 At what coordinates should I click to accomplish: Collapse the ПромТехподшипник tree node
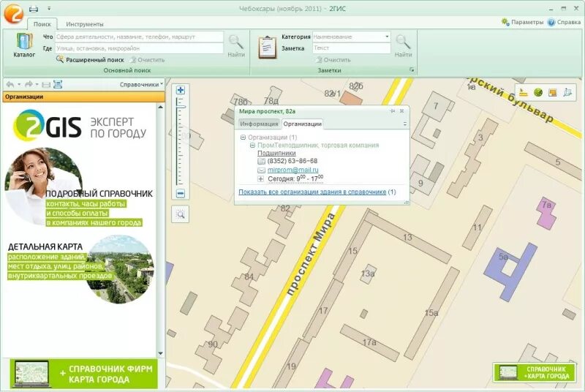(252, 146)
